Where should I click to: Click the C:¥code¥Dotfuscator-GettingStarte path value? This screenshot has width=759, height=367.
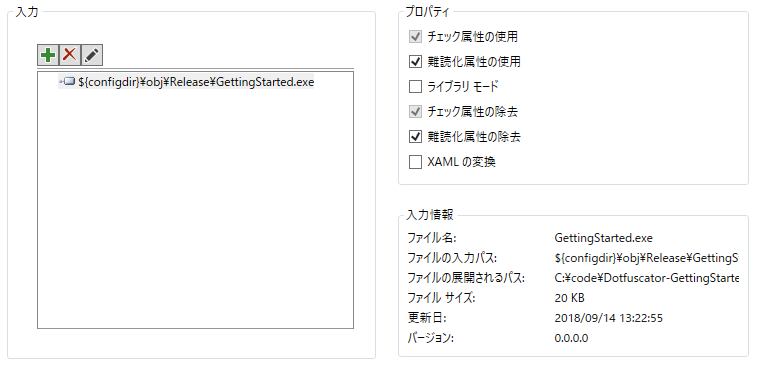pos(647,278)
